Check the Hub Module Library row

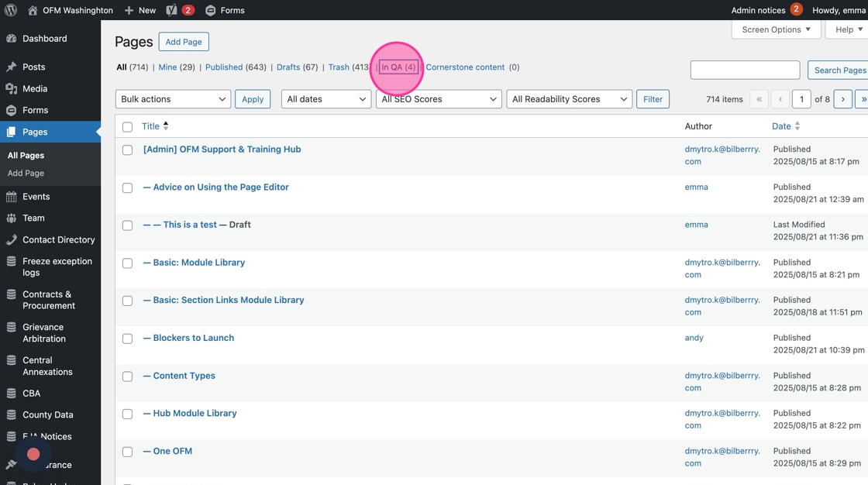[127, 414]
